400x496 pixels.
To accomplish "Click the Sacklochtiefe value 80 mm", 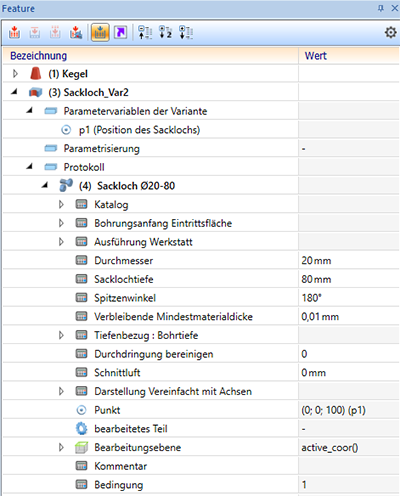I will [x=316, y=279].
